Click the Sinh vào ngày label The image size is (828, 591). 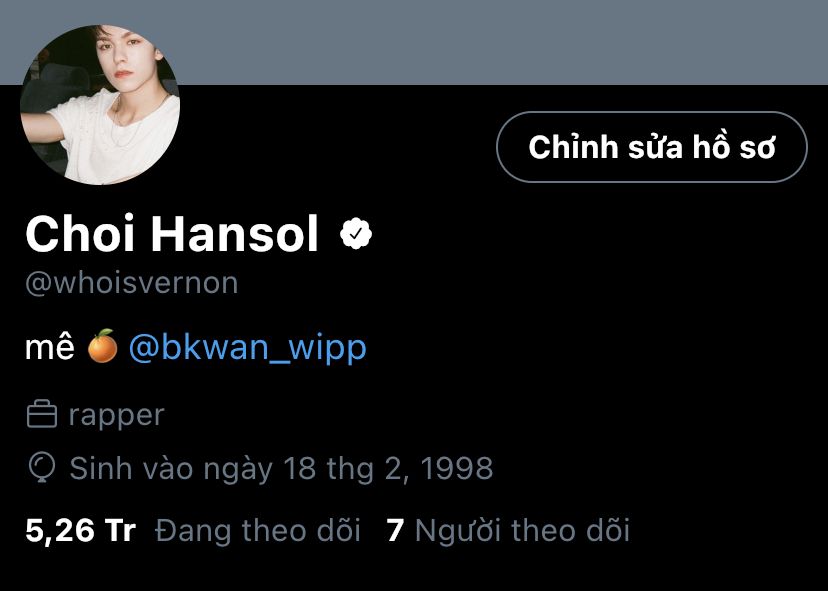(x=171, y=469)
